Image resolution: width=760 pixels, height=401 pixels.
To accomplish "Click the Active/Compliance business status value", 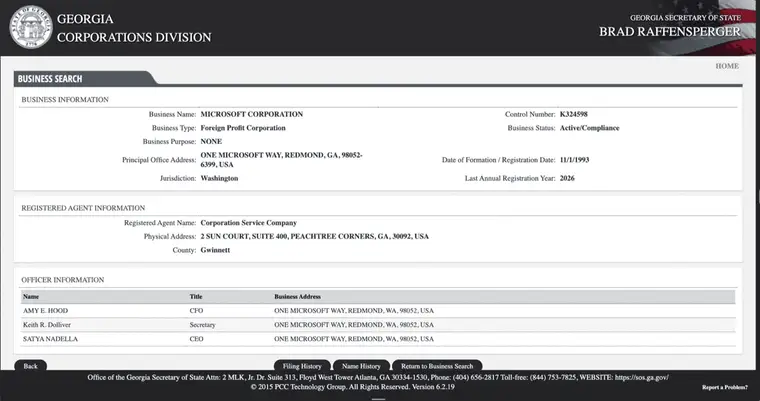I will coord(589,128).
